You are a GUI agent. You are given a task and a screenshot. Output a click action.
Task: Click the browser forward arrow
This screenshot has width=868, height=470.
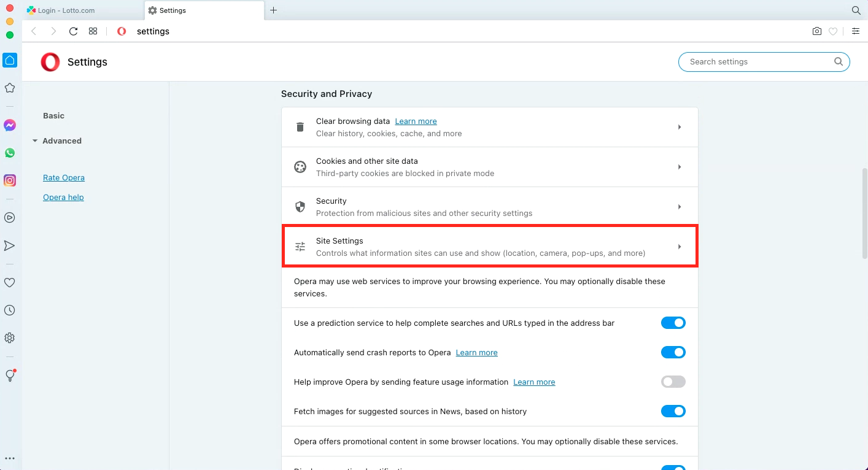click(x=53, y=31)
